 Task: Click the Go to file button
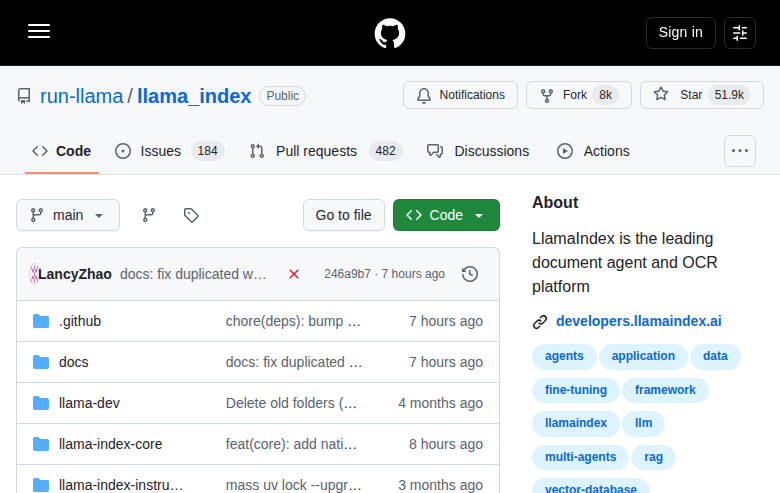pyautogui.click(x=344, y=215)
